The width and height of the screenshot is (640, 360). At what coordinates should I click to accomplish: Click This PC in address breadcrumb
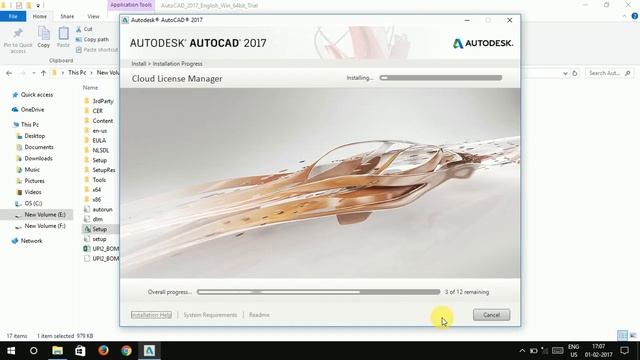[77, 73]
